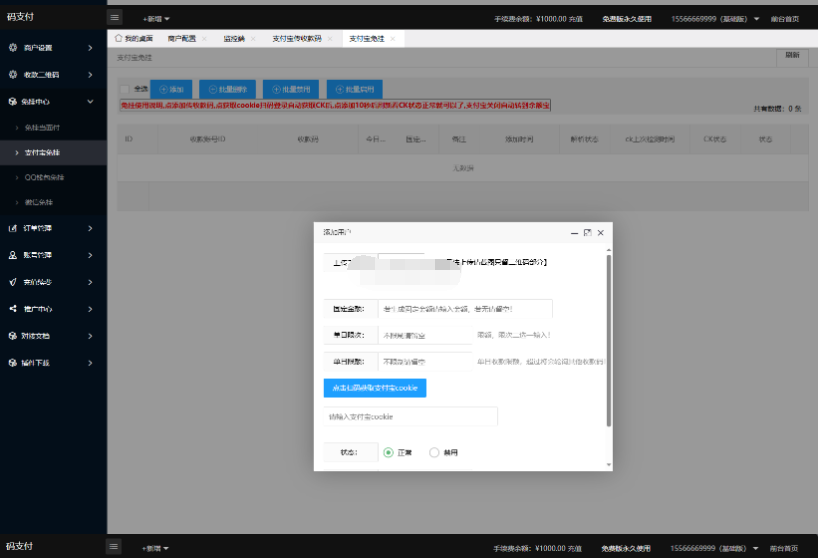Close the 商户配置 tab with its x
Viewport: 819px width, 558px height.
204,39
